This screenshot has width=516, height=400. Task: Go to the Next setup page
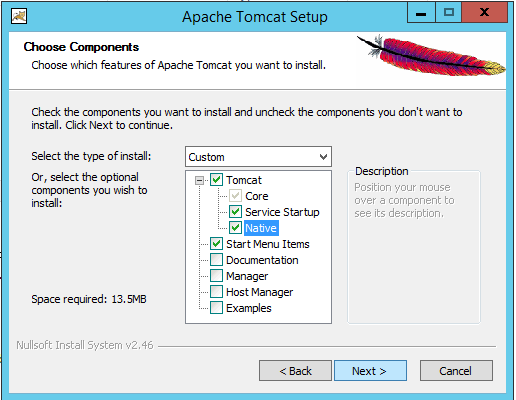(x=370, y=370)
